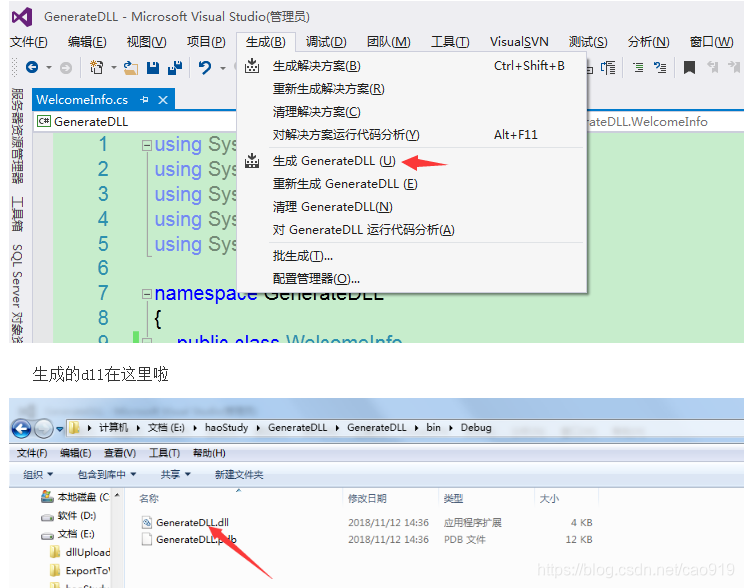Open Explorer recent locations dropdown arrow
744x588 pixels.
point(60,429)
